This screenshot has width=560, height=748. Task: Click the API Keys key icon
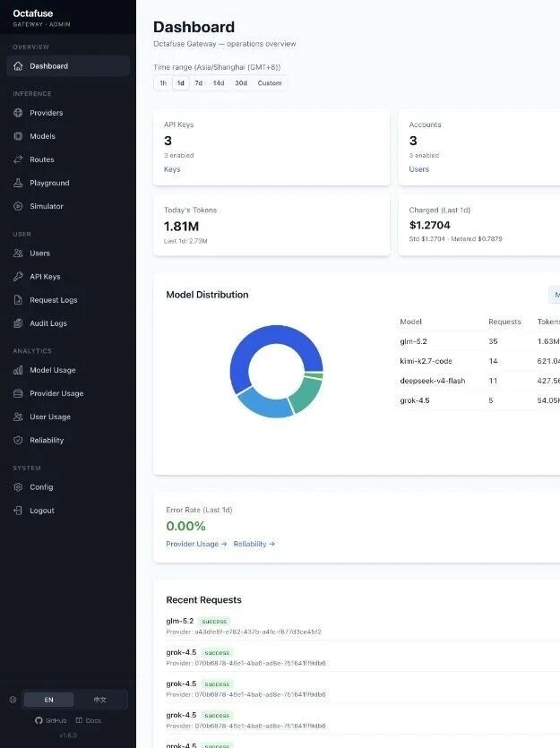tap(18, 277)
